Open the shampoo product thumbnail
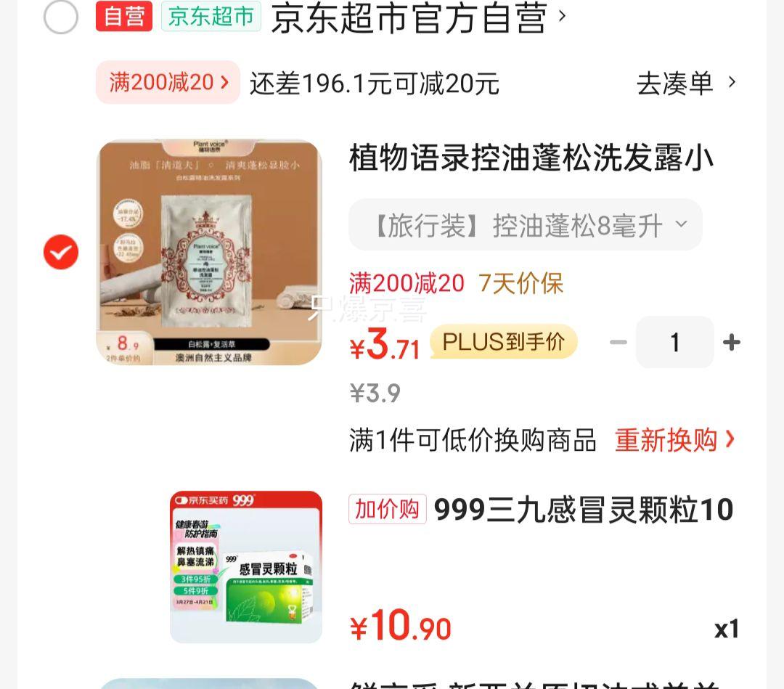Screen dimensions: 784x689 (209, 252)
